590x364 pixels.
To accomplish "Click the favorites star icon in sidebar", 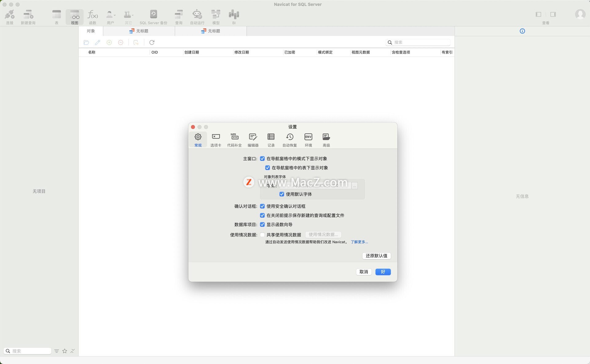I will tap(65, 351).
